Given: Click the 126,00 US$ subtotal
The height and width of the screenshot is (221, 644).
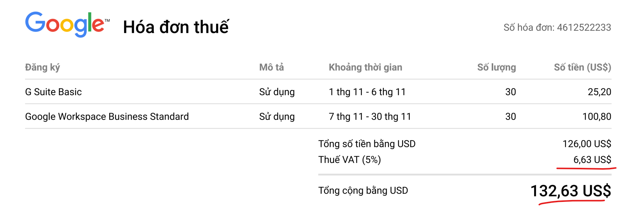Looking at the screenshot, I should 587,144.
